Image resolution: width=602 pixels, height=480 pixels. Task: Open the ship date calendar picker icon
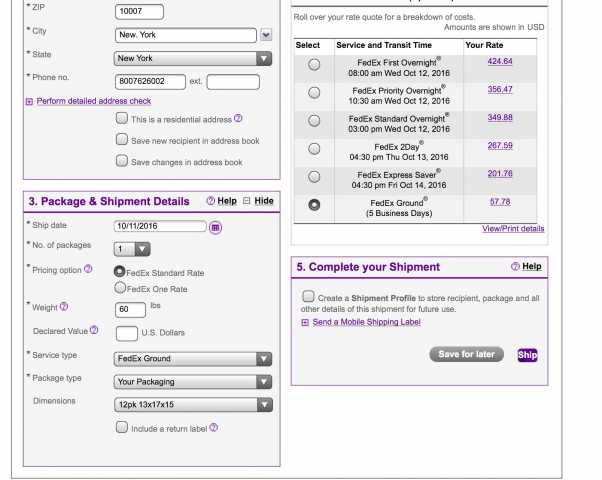tap(215, 228)
